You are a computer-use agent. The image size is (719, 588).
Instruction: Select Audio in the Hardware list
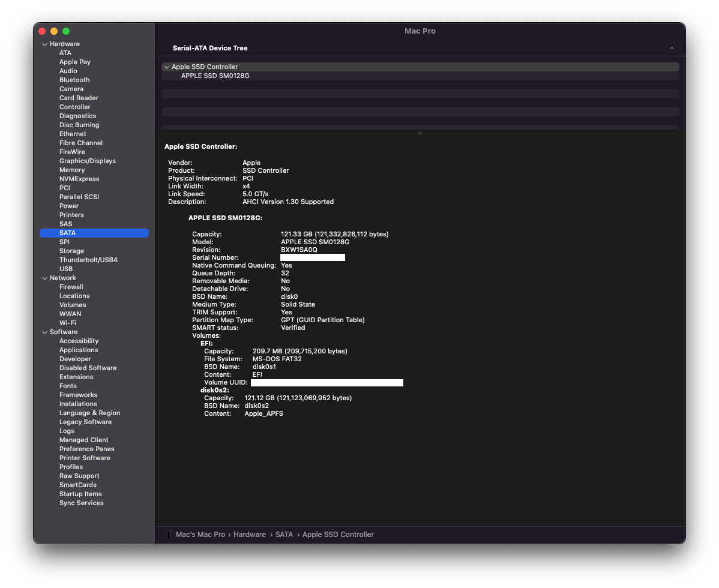coord(68,71)
